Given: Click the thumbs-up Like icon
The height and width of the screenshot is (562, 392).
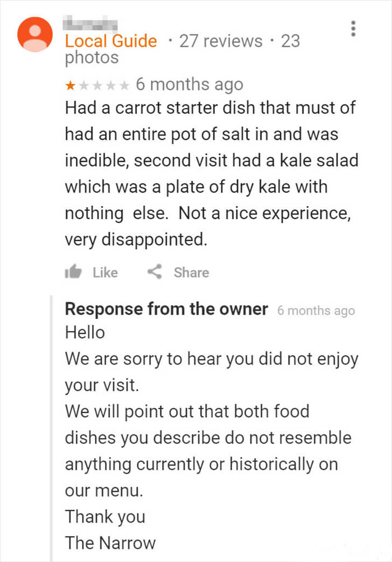Looking at the screenshot, I should 73,272.
